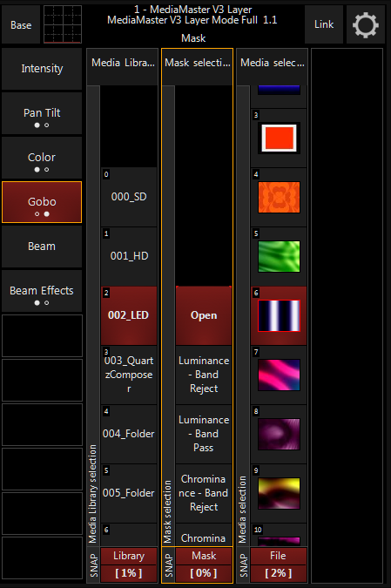Click the Media selection vertical slider
The height and width of the screenshot is (588, 391).
pyautogui.click(x=243, y=315)
